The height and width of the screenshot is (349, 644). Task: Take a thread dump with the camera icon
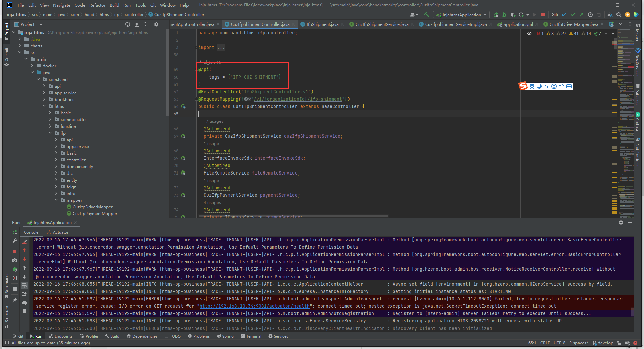pyautogui.click(x=15, y=260)
